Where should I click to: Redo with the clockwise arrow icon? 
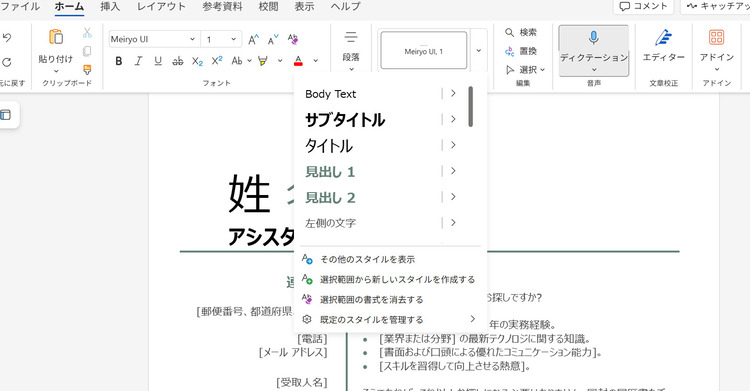[x=6, y=62]
